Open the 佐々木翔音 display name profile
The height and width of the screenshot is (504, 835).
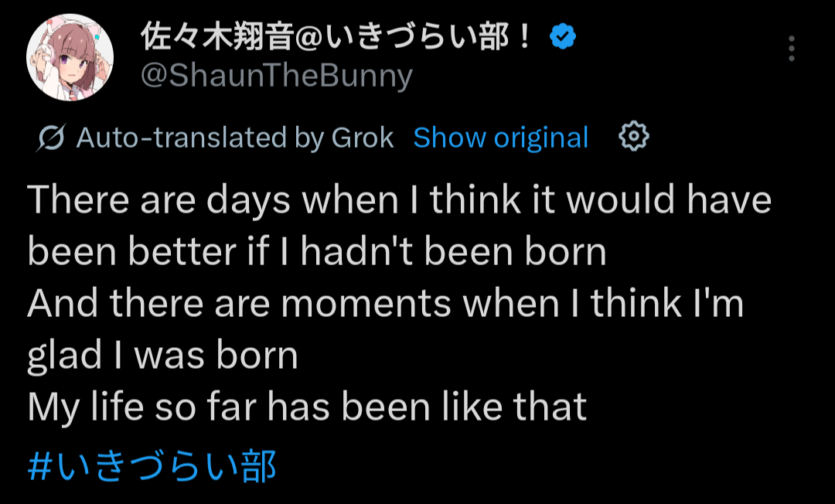click(336, 37)
